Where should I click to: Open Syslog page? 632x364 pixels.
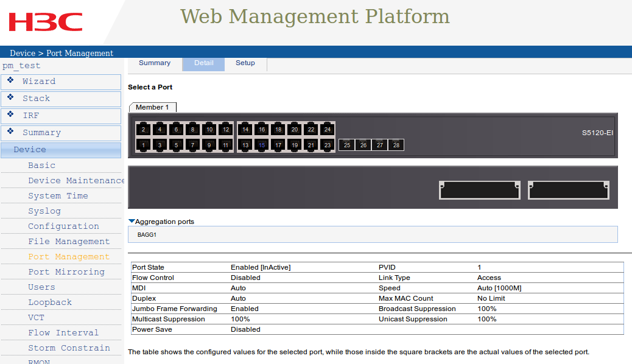[x=44, y=211]
